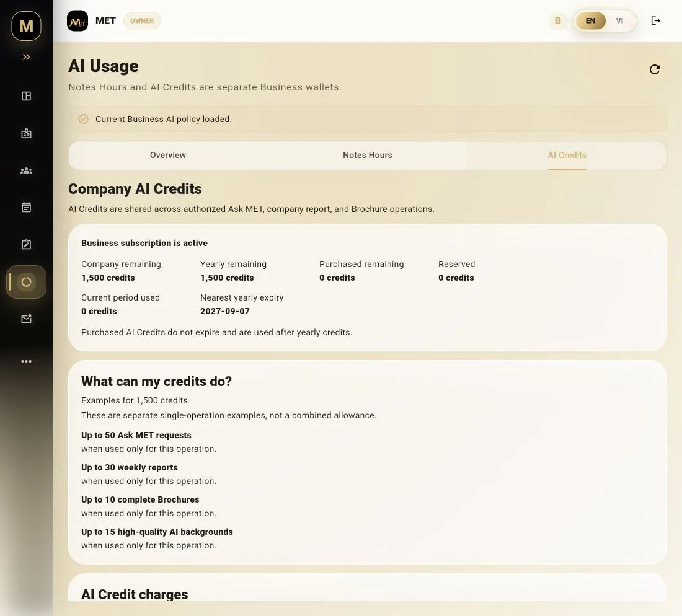
Task: Open the ID badge icon in sidebar
Action: pyautogui.click(x=26, y=133)
